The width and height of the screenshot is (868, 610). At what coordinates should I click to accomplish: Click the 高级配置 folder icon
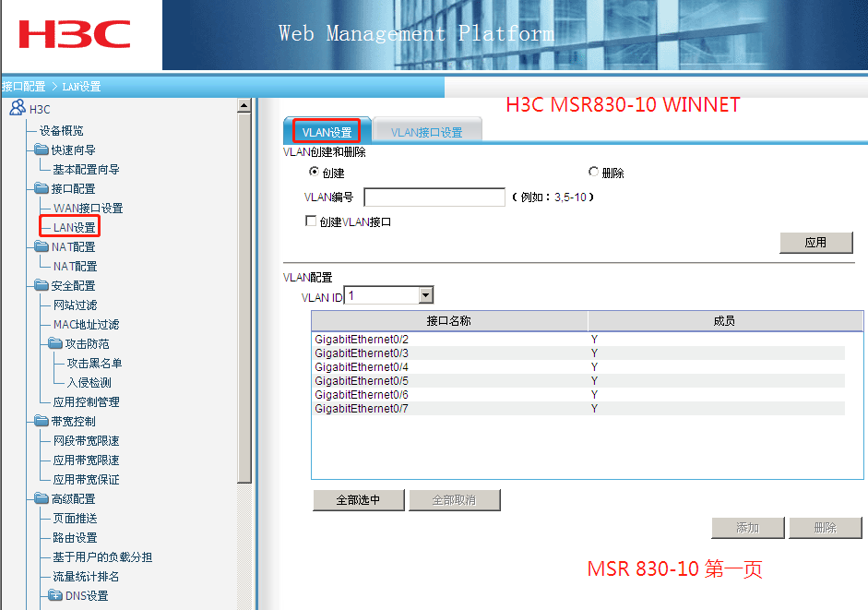pos(41,498)
